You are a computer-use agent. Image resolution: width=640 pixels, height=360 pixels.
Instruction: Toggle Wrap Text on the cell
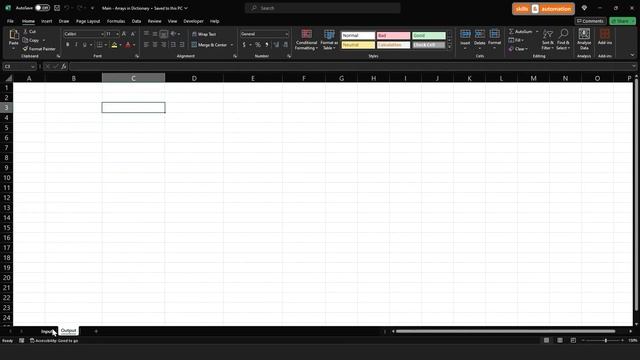click(x=204, y=34)
